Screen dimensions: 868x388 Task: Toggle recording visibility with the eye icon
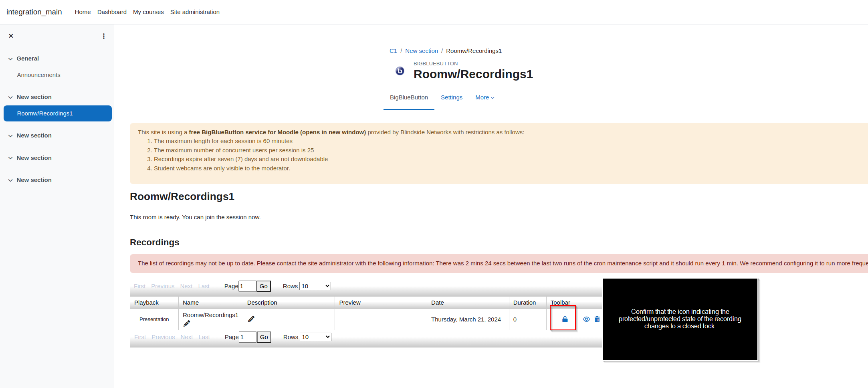point(586,319)
